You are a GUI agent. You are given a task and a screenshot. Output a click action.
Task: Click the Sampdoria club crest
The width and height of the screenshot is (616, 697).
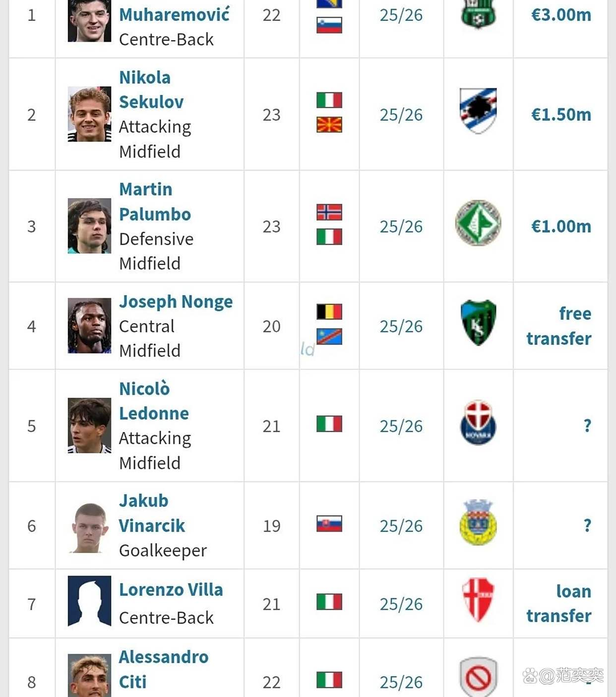tap(478, 111)
